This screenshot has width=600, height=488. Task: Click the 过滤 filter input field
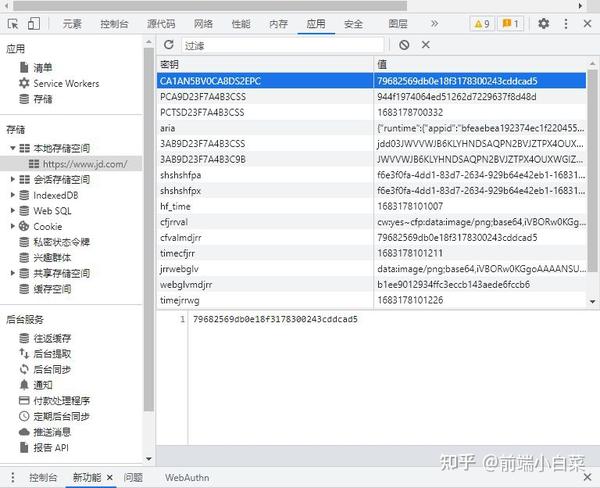coord(283,45)
